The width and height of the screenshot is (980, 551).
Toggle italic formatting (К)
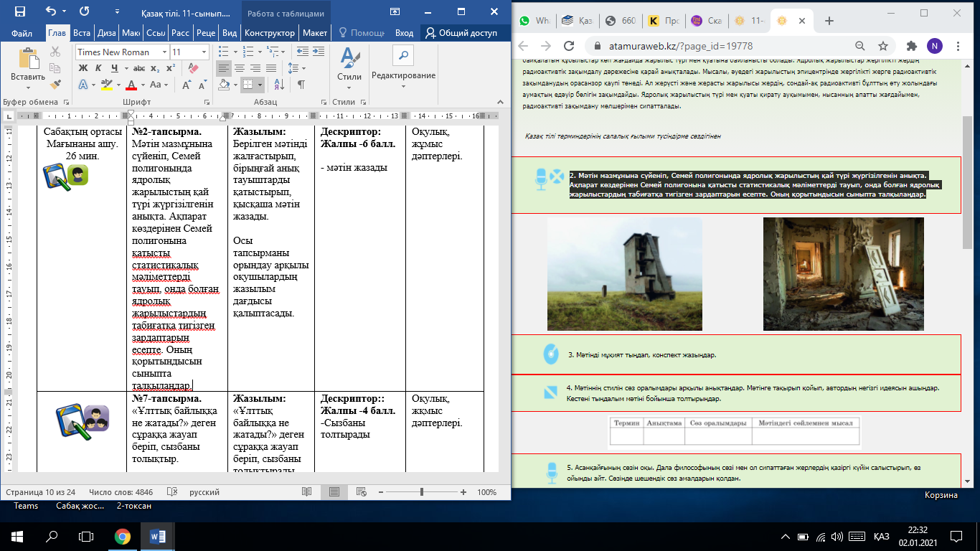[98, 68]
